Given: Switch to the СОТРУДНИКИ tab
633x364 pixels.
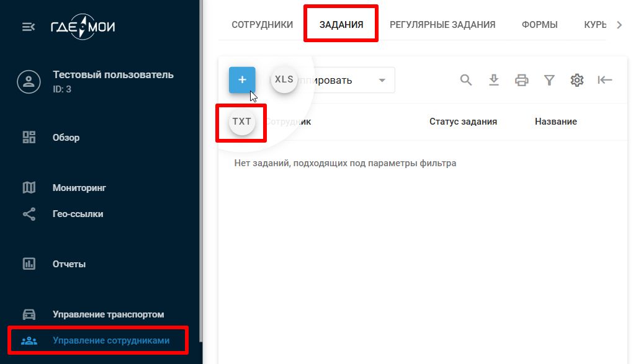Looking at the screenshot, I should [262, 24].
